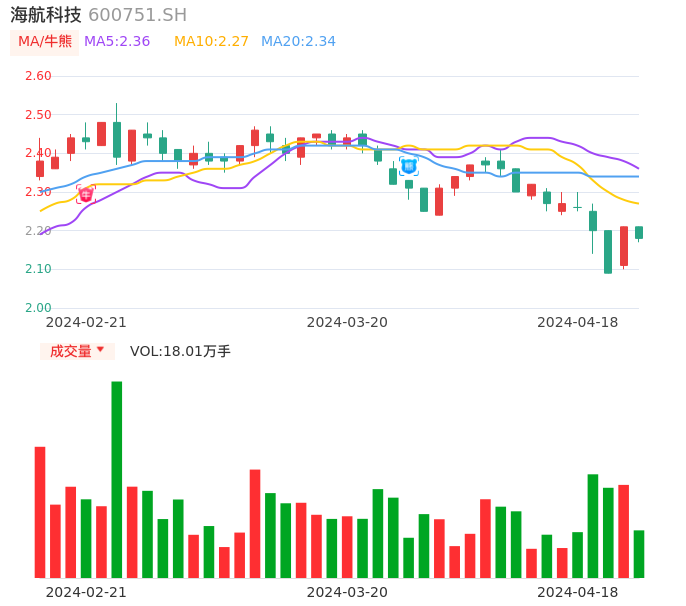Image resolution: width=686 pixels, height=606 pixels.
Task: Click the 2.50 price axis label
Action: (x=38, y=115)
